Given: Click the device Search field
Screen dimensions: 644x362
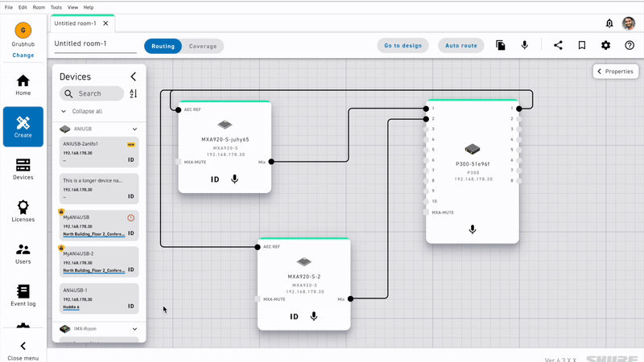Looking at the screenshot, I should (x=92, y=93).
